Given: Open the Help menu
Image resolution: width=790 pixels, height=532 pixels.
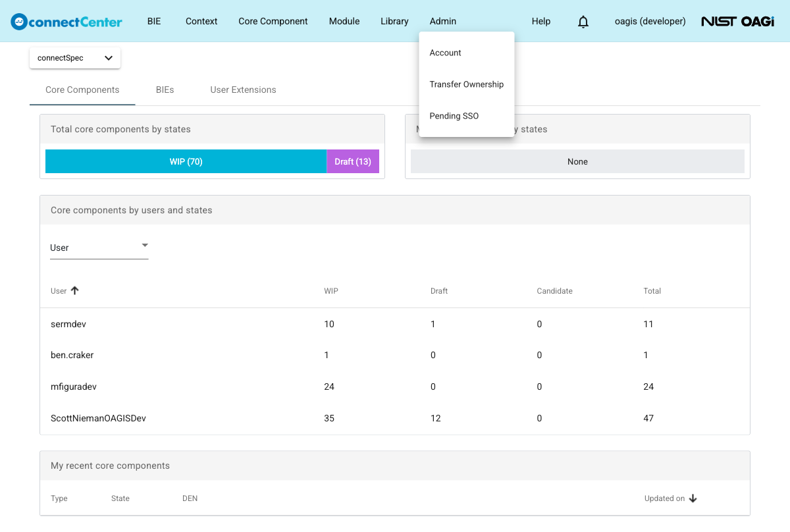Looking at the screenshot, I should [x=541, y=21].
